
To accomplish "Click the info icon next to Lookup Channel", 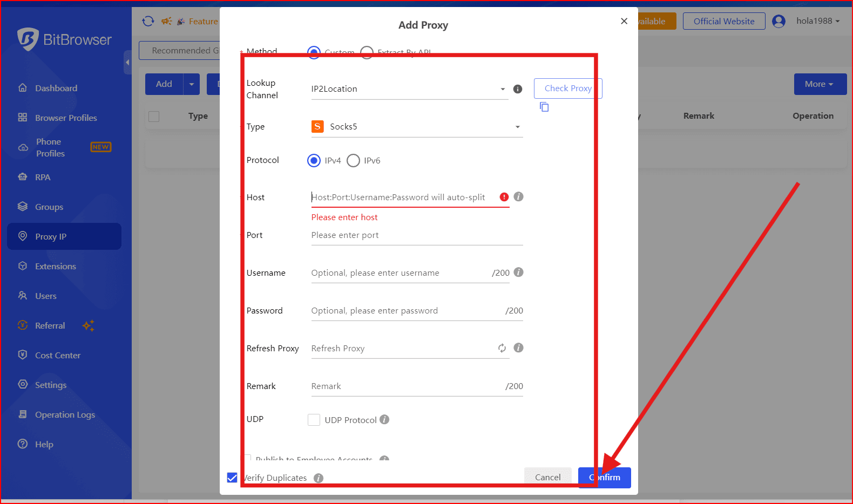I will tap(517, 89).
